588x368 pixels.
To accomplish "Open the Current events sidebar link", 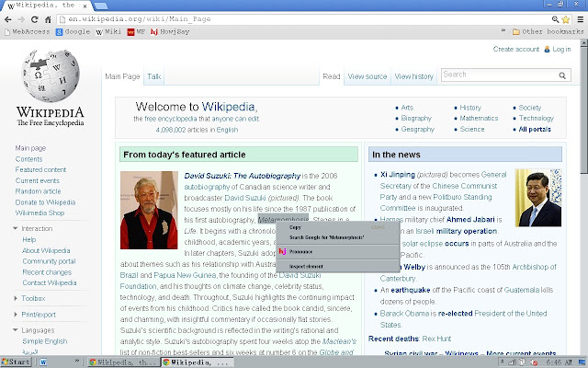I will pos(37,180).
